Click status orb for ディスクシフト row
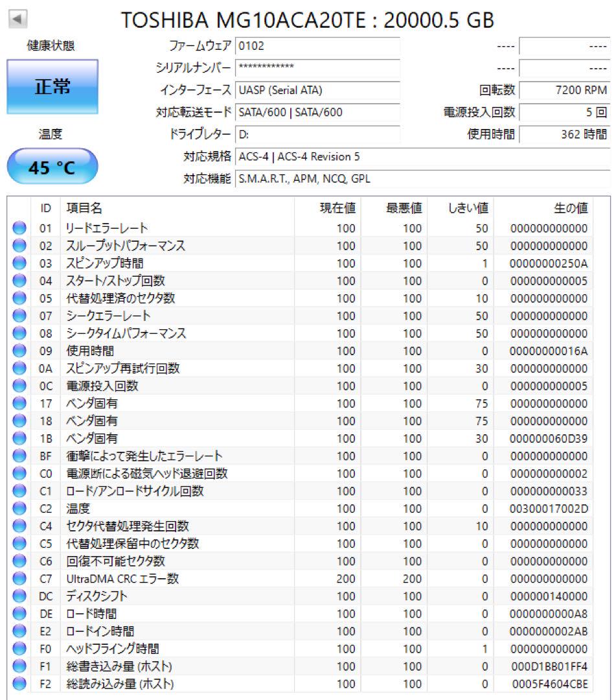This screenshot has height=700, width=616. 19,596
